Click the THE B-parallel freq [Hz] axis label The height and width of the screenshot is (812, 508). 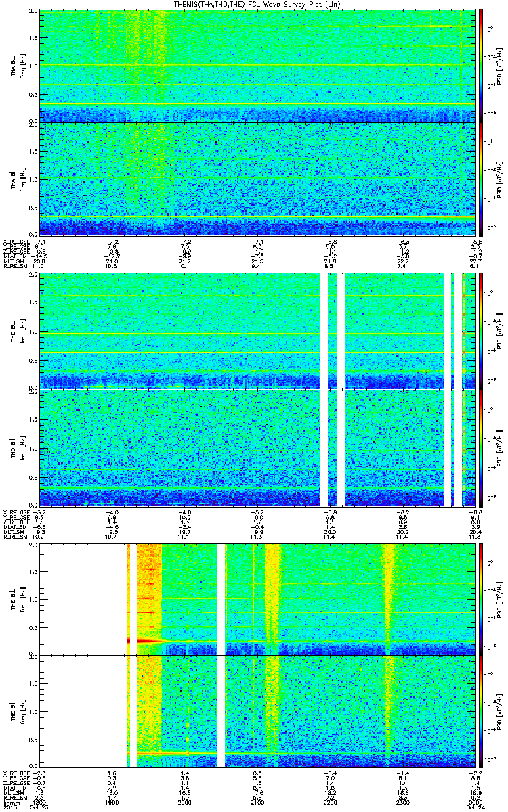22,712
